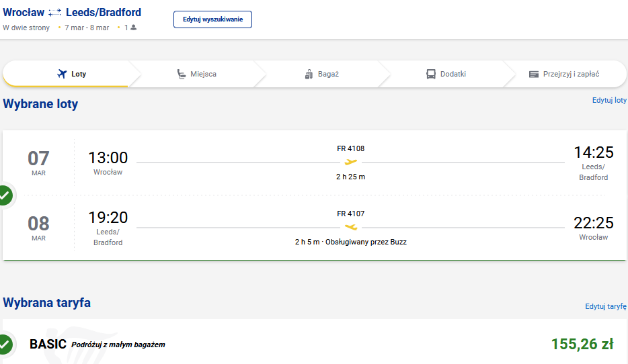Click the departure time 19:20
This screenshot has height=364, width=628.
(108, 218)
